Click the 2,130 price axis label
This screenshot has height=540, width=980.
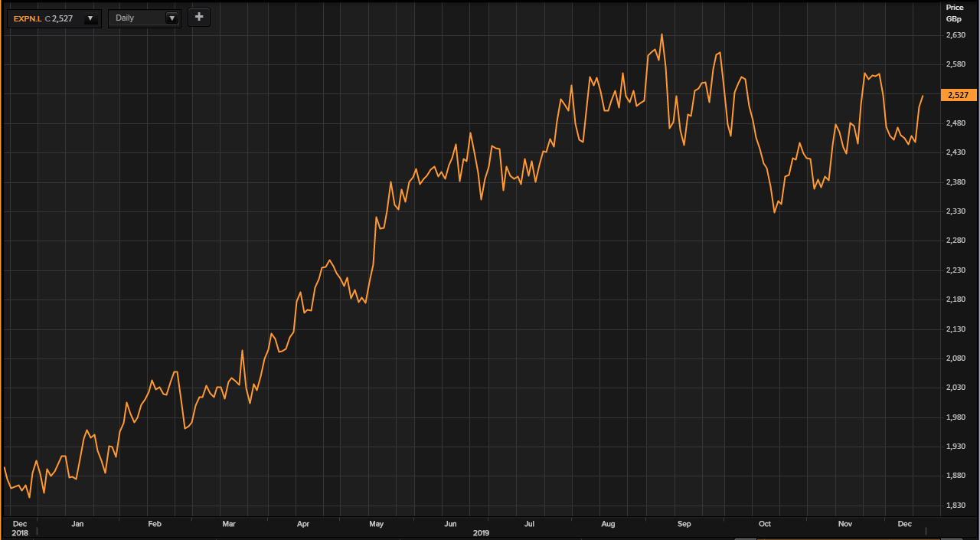956,329
